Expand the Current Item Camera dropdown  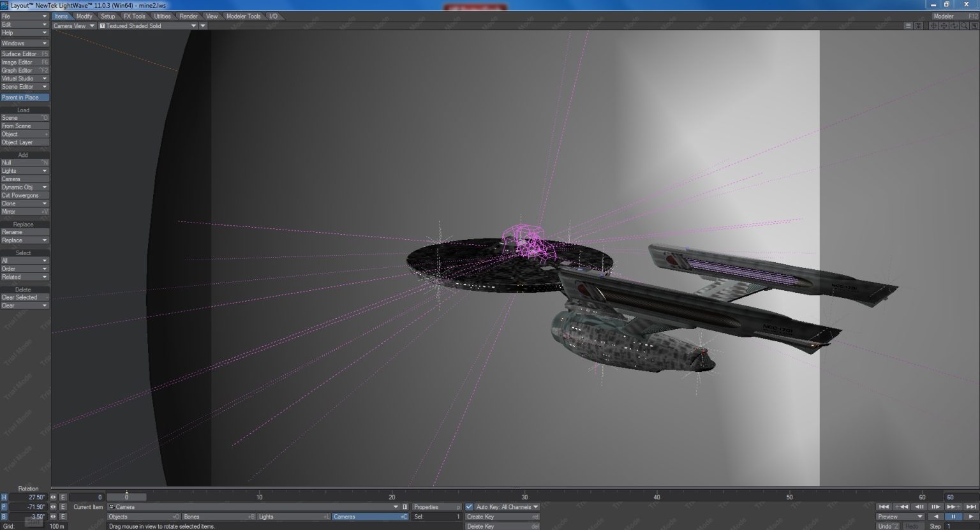(396, 507)
